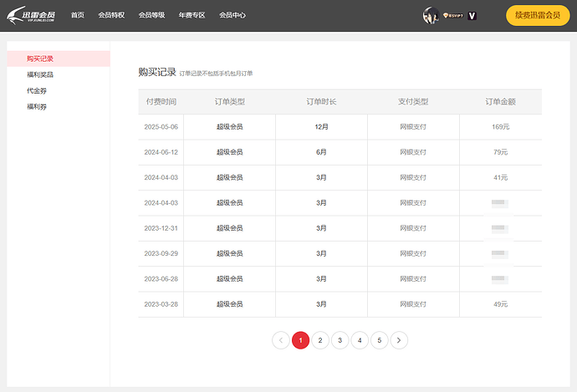Go to page 4 of records
Screen dimensions: 577x392
[360, 340]
